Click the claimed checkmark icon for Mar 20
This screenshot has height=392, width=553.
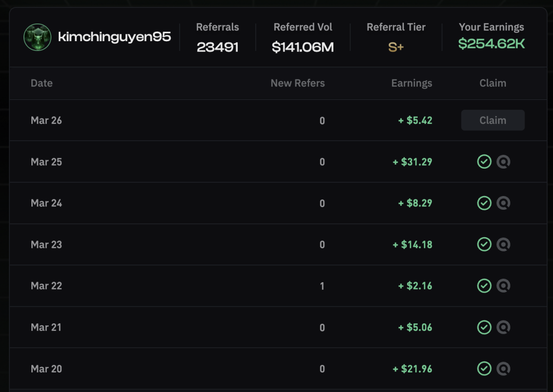[x=484, y=368]
